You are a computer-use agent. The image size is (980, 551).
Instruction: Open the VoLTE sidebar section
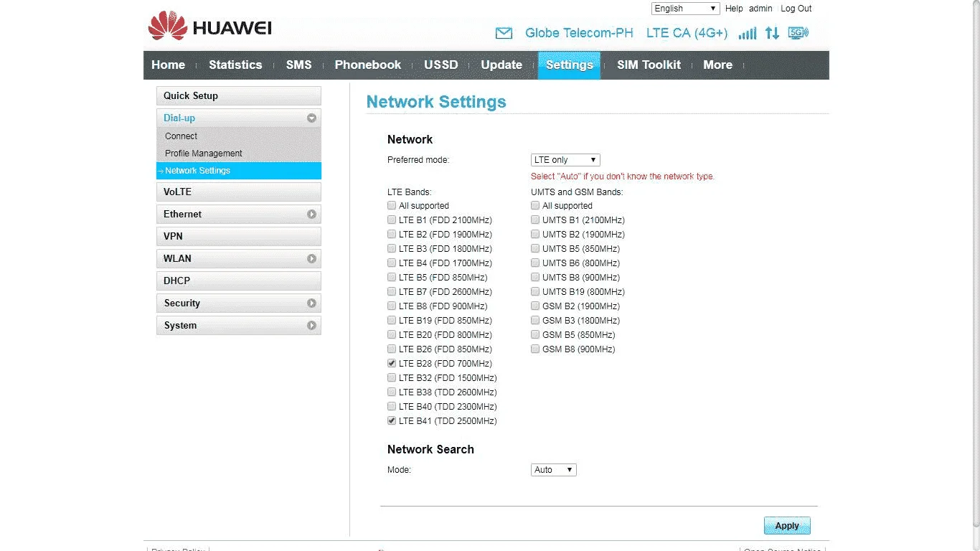pyautogui.click(x=238, y=192)
